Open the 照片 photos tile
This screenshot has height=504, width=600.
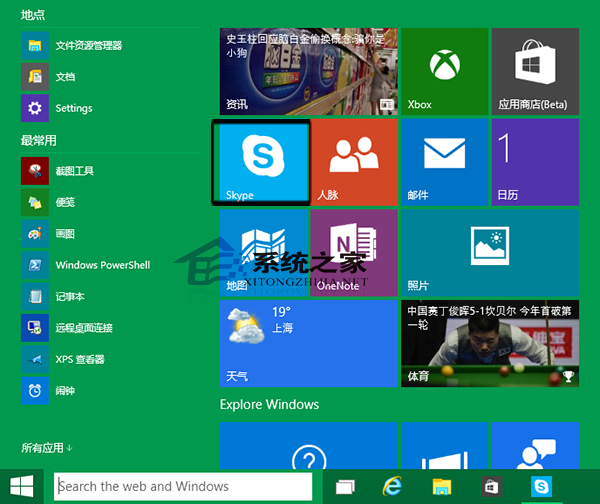click(489, 252)
